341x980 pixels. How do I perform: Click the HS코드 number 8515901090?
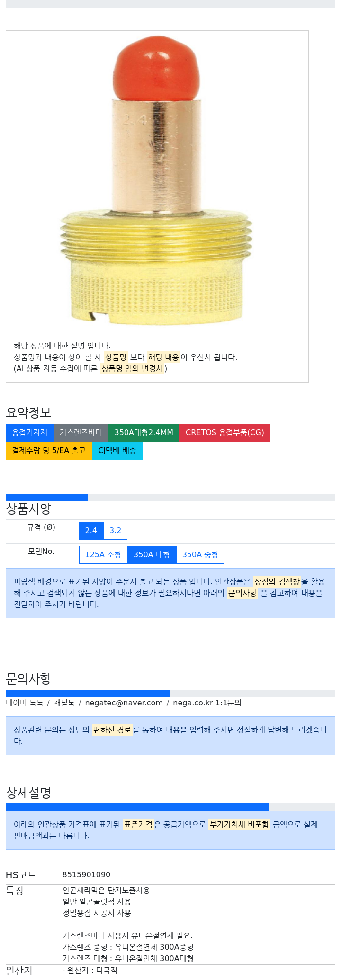[x=86, y=875]
